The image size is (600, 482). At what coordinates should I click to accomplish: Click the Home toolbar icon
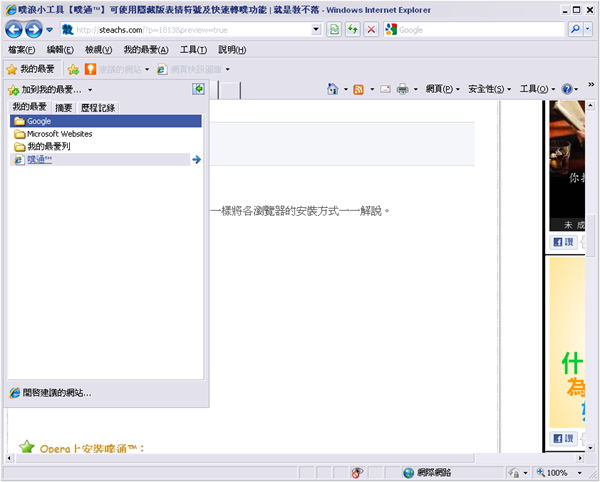click(x=333, y=90)
